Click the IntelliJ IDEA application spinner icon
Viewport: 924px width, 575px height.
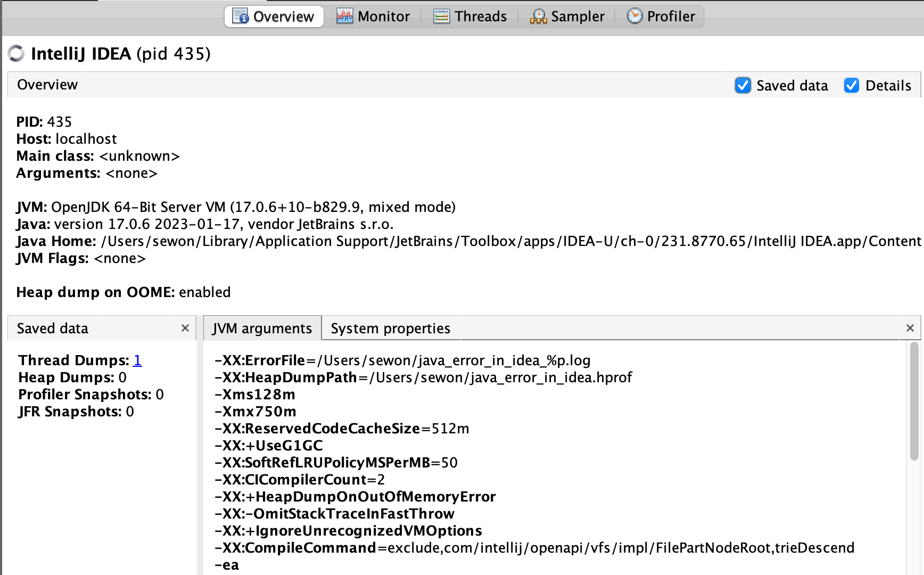click(x=16, y=53)
